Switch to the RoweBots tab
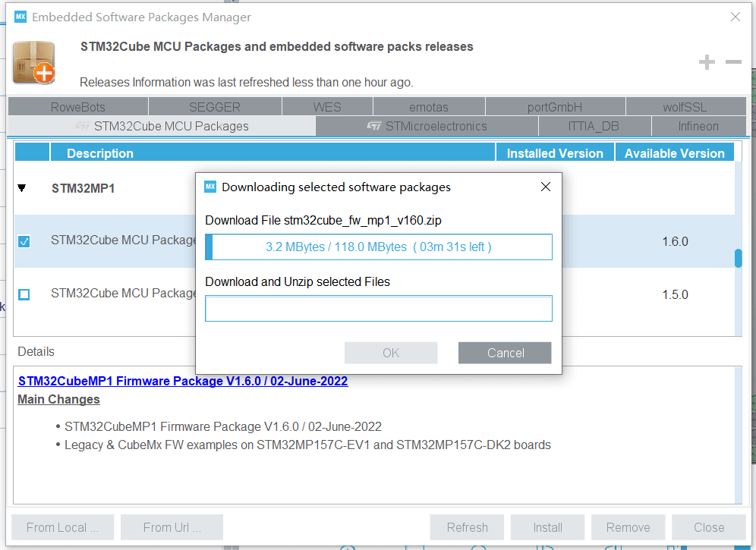This screenshot has width=756, height=550. point(78,106)
